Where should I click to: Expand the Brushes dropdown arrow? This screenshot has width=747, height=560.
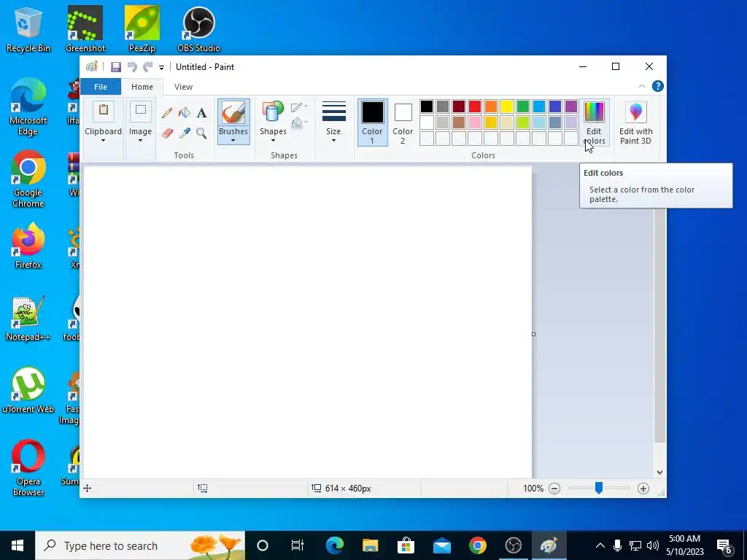[233, 141]
